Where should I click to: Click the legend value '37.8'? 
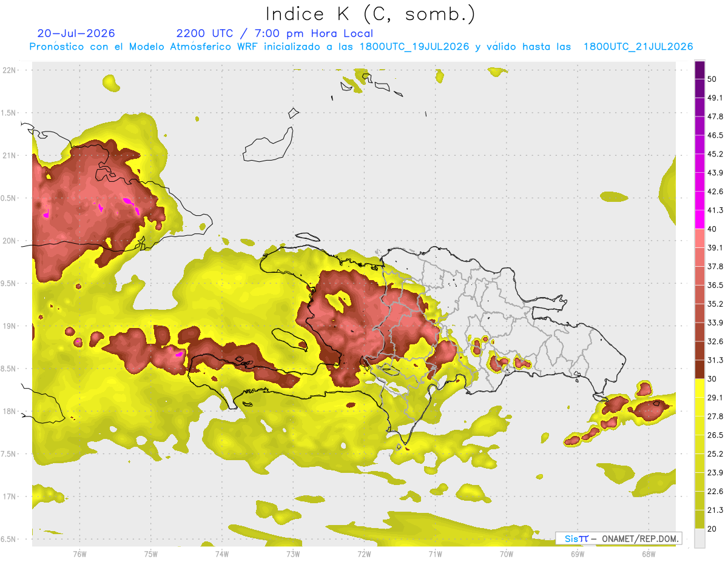coord(715,267)
